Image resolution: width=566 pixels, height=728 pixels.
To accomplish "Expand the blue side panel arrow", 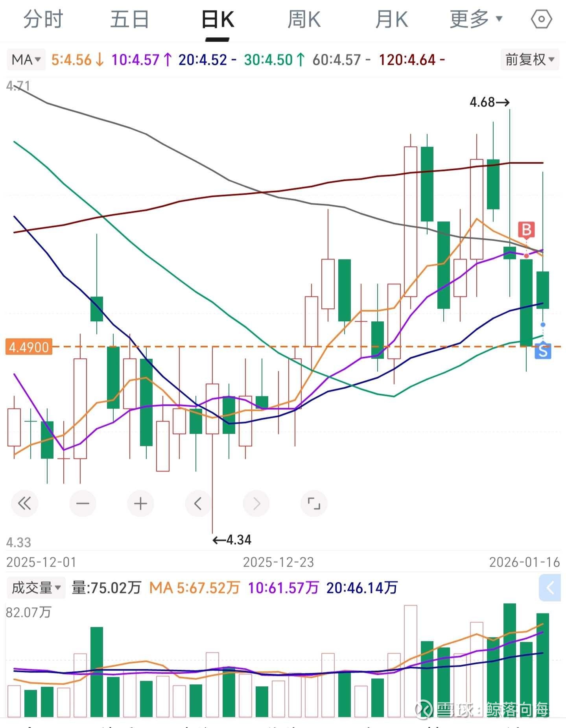I will click(x=550, y=588).
